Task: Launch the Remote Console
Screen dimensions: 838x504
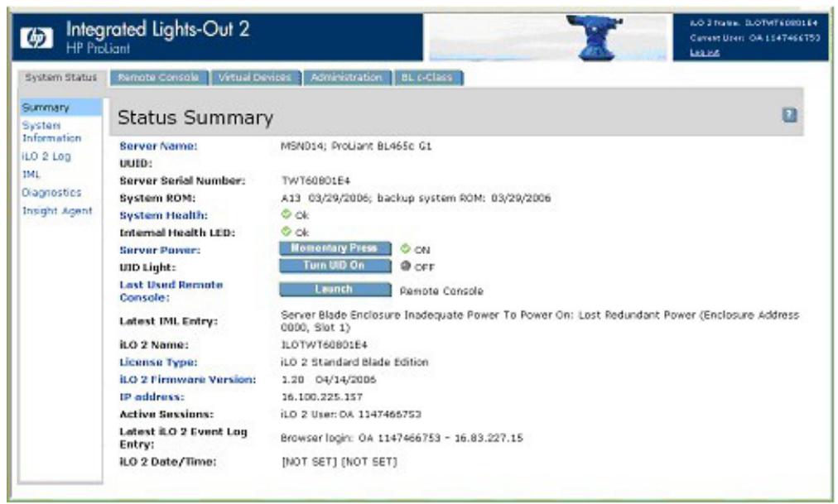Action: pyautogui.click(x=335, y=290)
